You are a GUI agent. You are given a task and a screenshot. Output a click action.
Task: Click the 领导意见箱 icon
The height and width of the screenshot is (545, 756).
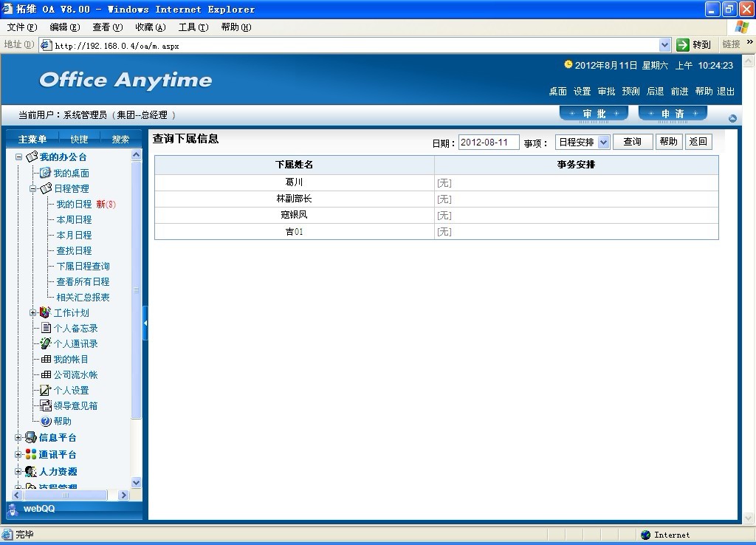pos(46,405)
